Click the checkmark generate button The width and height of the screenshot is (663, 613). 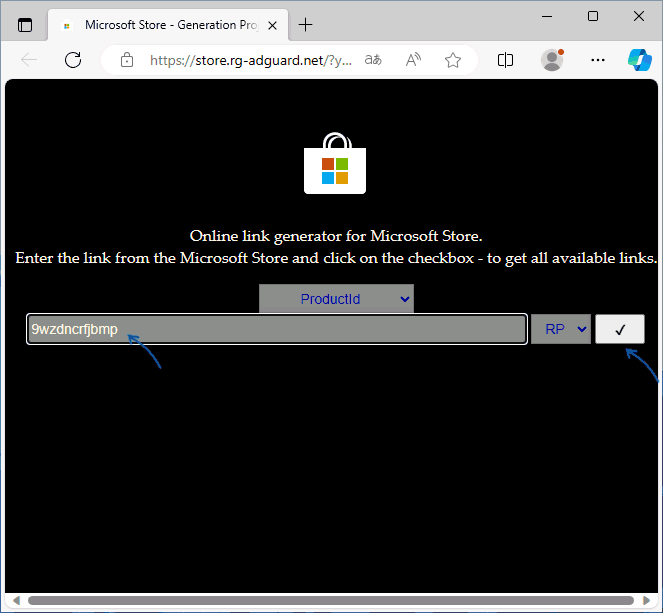click(620, 329)
